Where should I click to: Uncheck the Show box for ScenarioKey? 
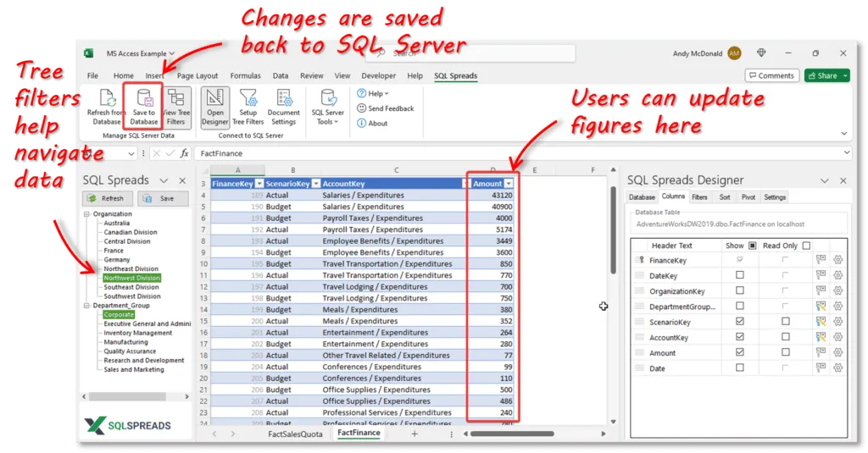click(x=740, y=322)
